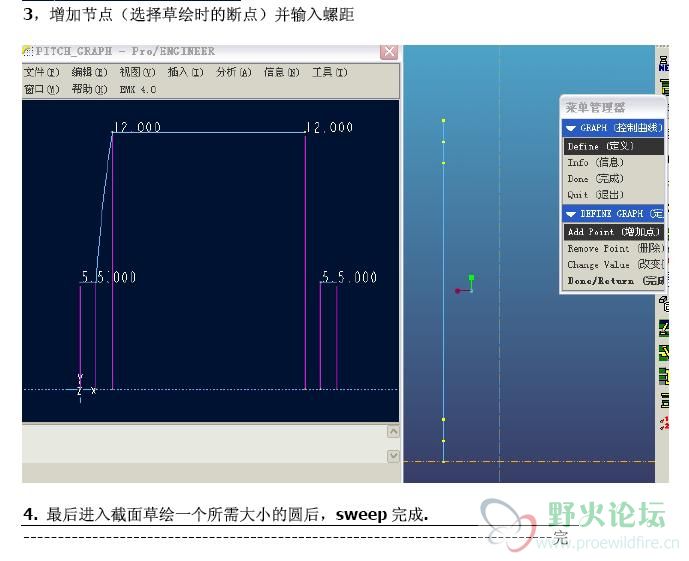Click the 菜单管理器 panel title
689x561 pixels.
(x=595, y=107)
